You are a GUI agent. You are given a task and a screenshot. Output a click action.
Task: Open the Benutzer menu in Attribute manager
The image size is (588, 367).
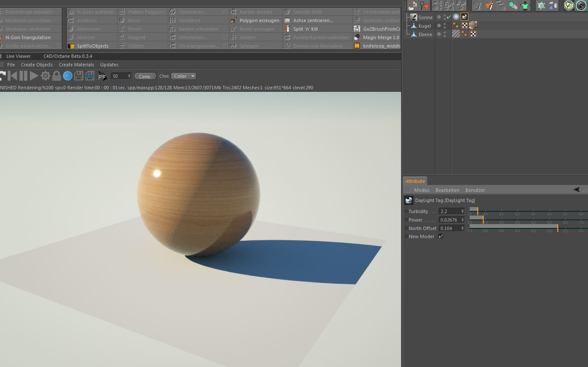click(475, 190)
